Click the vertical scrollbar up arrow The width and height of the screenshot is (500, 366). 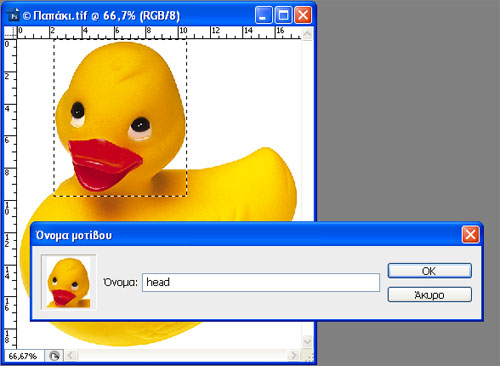click(x=307, y=34)
